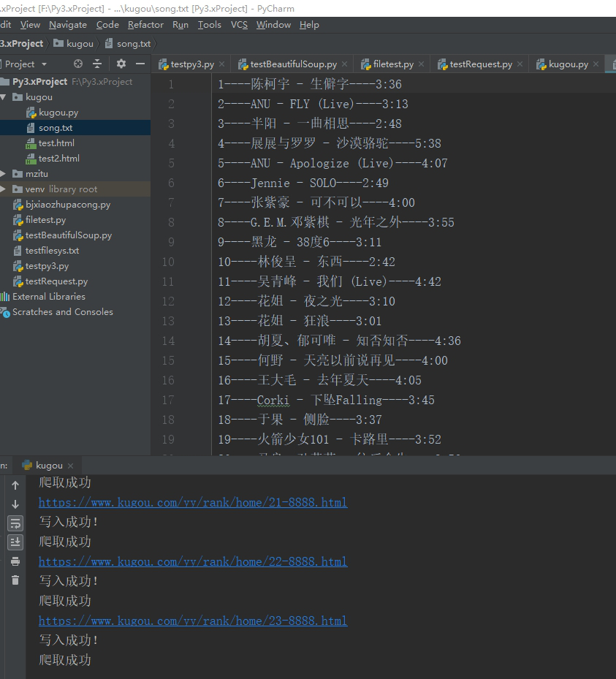
Task: Close the filetest.py editor tab
Action: 421,64
